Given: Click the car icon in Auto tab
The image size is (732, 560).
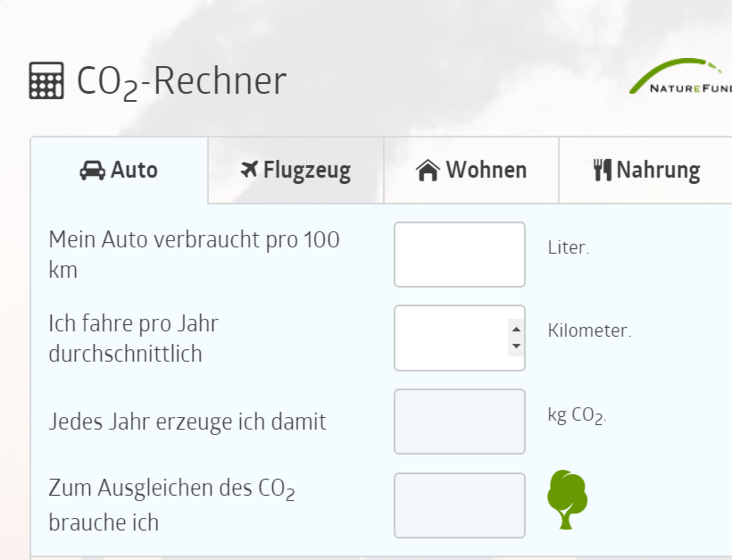Looking at the screenshot, I should coord(92,170).
